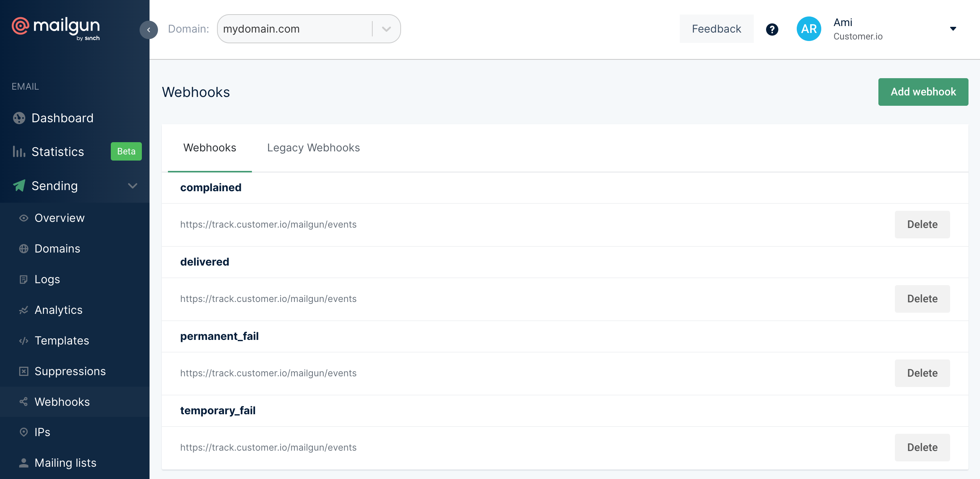Collapse the sidebar with the arrow button
The height and width of the screenshot is (479, 980).
(x=149, y=30)
